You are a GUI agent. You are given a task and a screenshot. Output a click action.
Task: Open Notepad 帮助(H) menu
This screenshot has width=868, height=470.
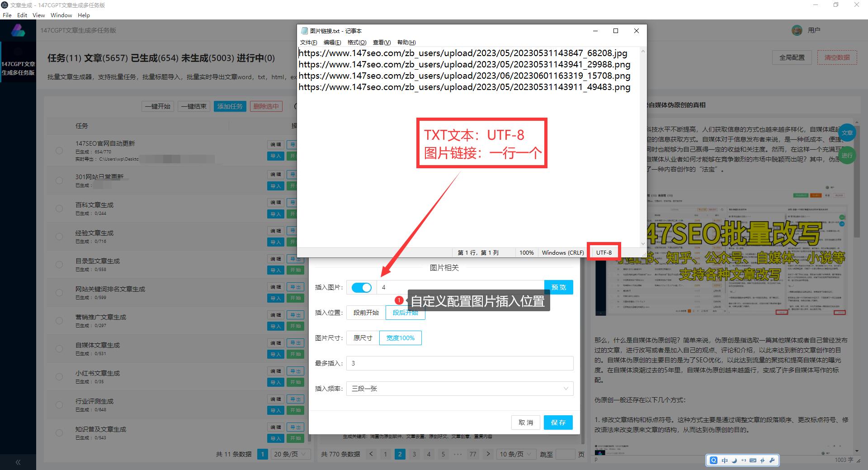406,42
